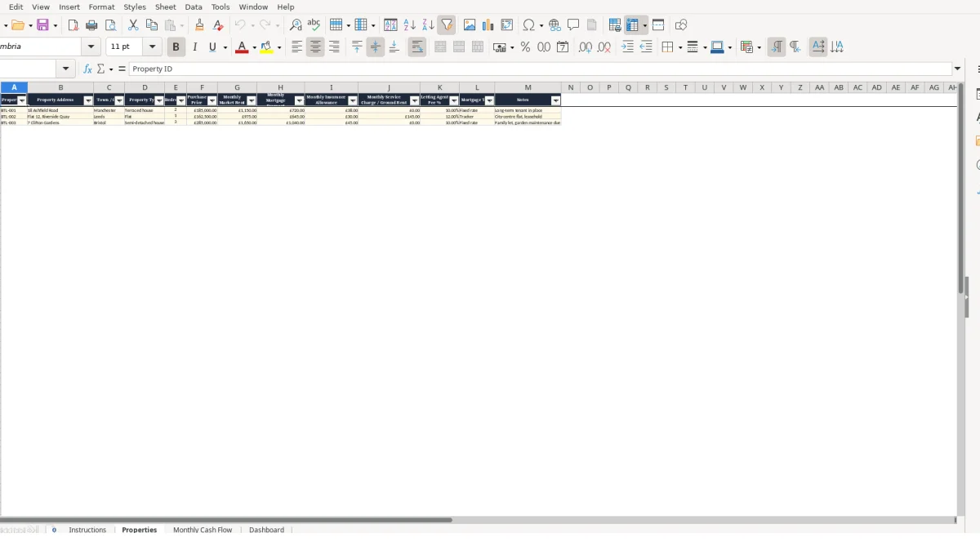Open the draw shapes icon
This screenshot has height=551, width=980.
(680, 25)
